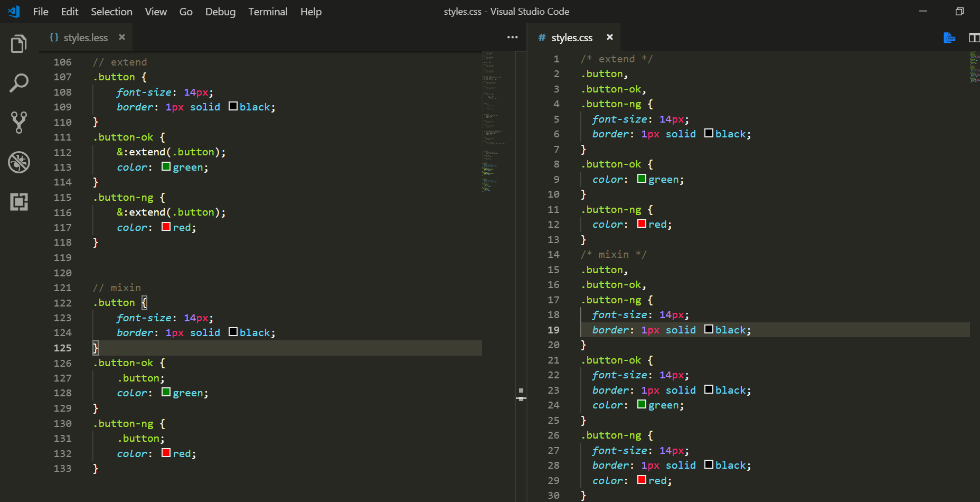Image resolution: width=980 pixels, height=502 pixels.
Task: Open the Debug menu
Action: click(220, 12)
